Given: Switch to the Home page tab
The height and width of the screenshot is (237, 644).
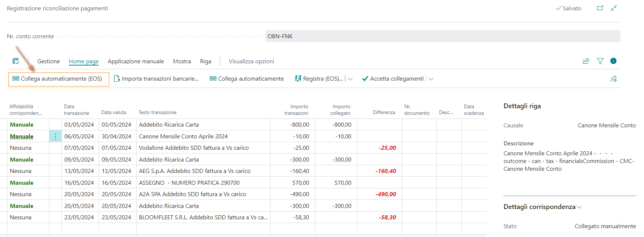Looking at the screenshot, I should [84, 61].
